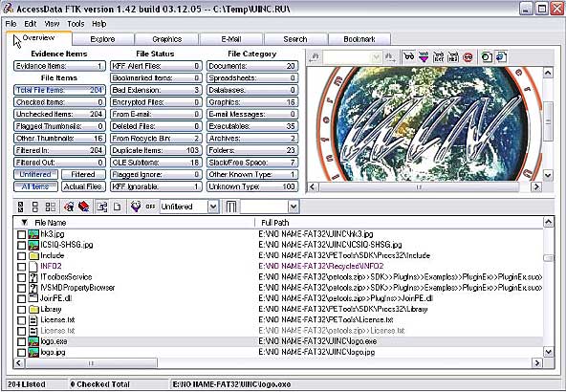Click the hk3.jpg image file icon
This screenshot has height=392, width=566.
(33, 234)
